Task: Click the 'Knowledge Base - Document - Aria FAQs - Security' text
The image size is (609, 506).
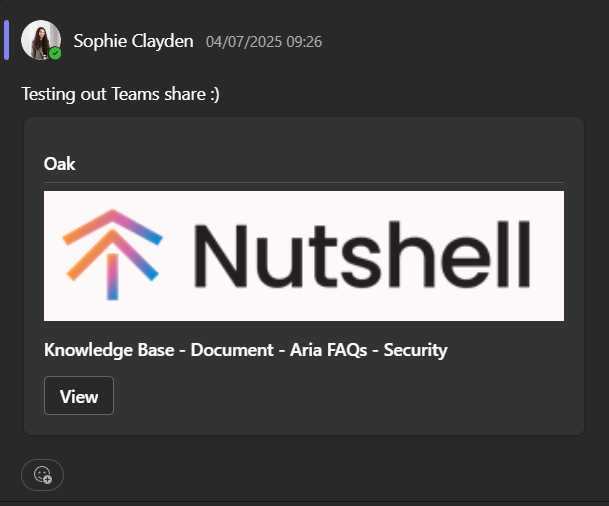Action: (x=245, y=350)
